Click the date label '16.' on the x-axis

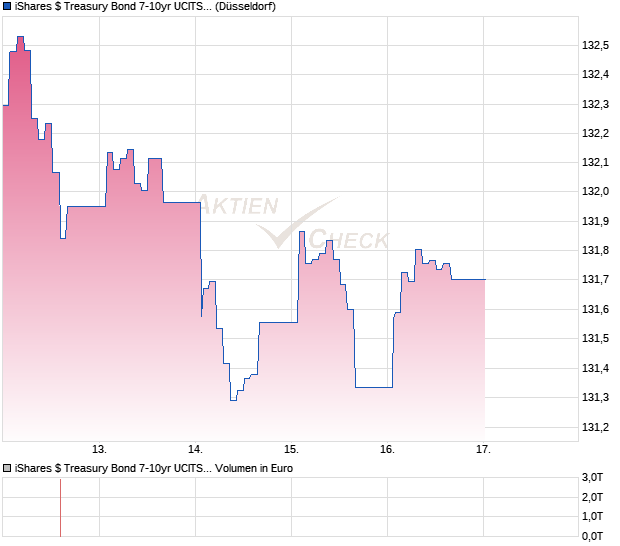click(388, 450)
